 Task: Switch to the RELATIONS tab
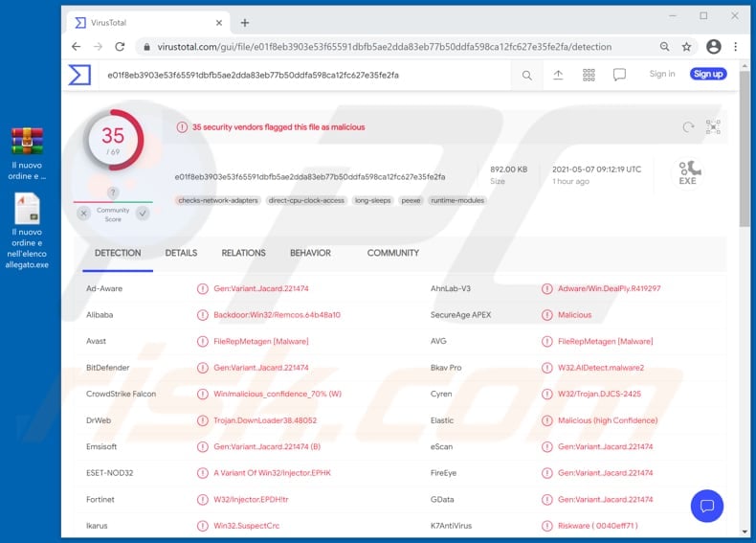coord(243,253)
